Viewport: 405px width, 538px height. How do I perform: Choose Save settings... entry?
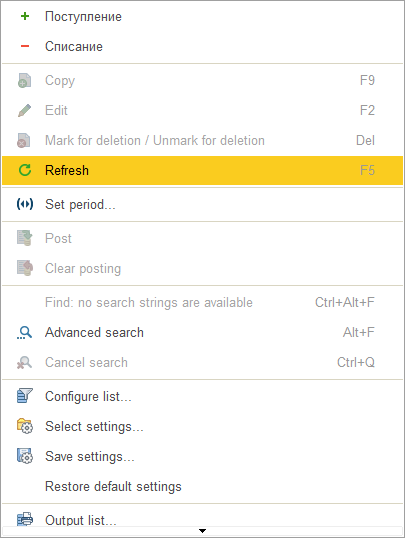[x=202, y=456]
